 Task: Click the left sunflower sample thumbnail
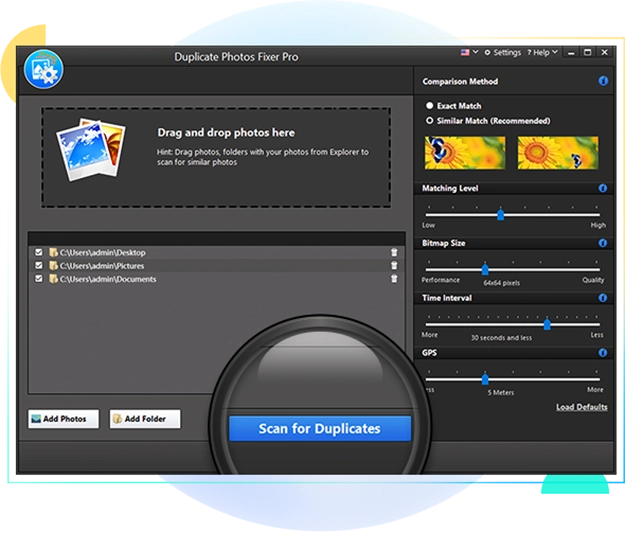click(465, 153)
